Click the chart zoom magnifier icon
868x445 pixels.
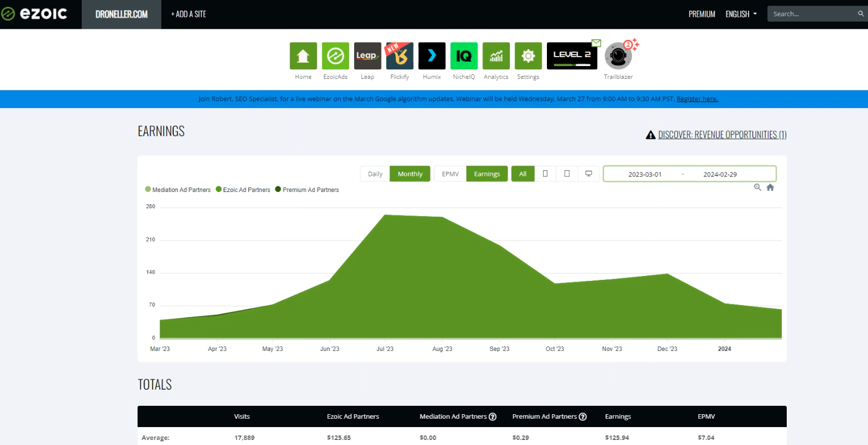click(758, 188)
